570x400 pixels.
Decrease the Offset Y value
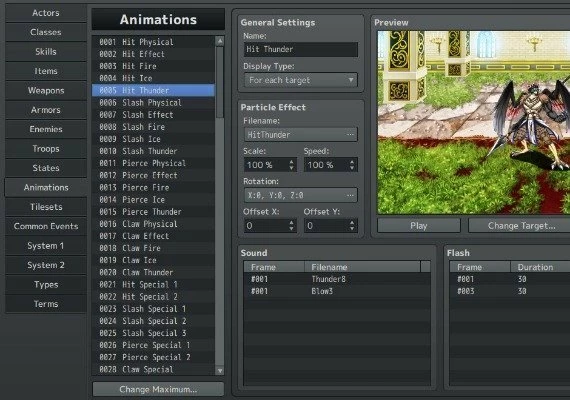pos(352,229)
